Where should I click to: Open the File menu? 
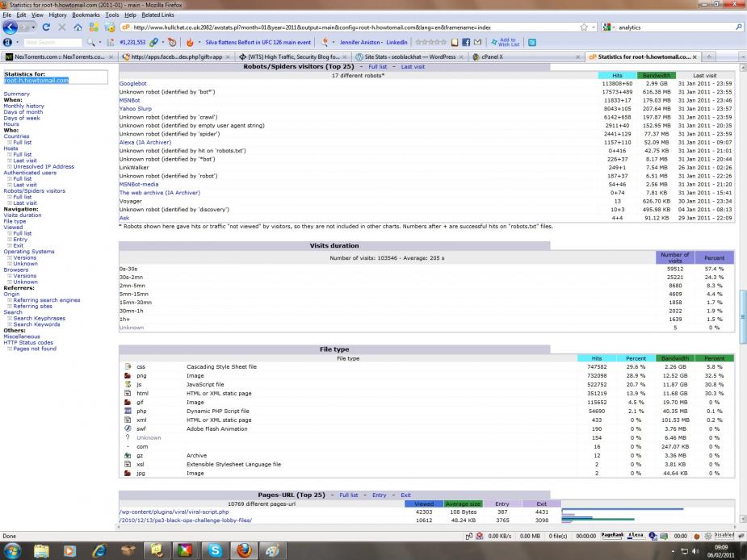pyautogui.click(x=6, y=15)
